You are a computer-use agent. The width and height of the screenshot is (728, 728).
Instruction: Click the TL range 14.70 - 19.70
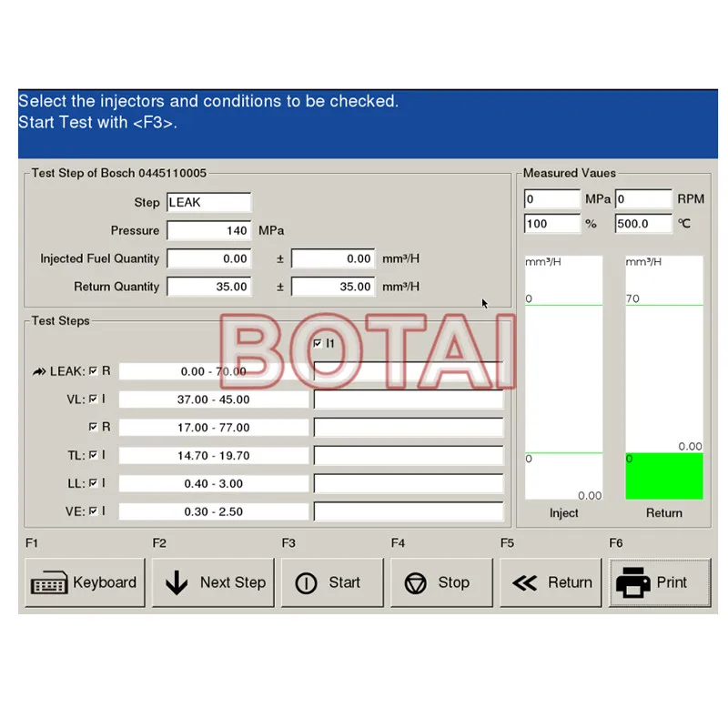[214, 456]
